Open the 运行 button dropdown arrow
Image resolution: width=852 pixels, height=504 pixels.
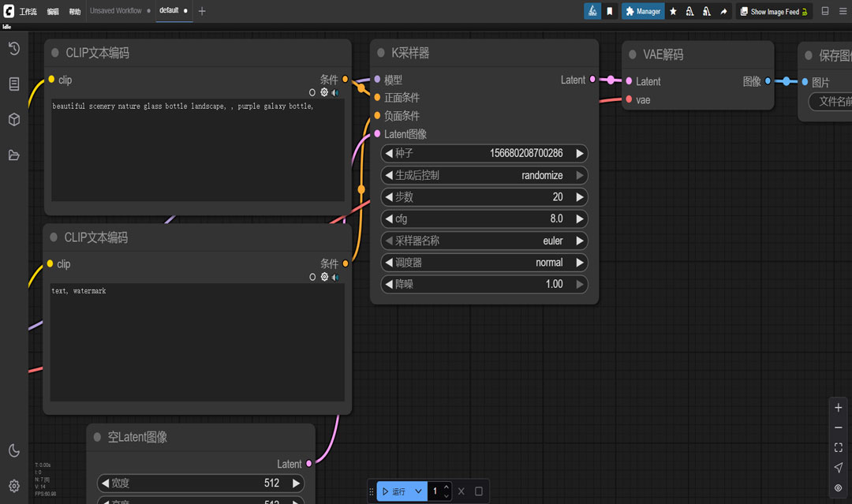pyautogui.click(x=418, y=491)
